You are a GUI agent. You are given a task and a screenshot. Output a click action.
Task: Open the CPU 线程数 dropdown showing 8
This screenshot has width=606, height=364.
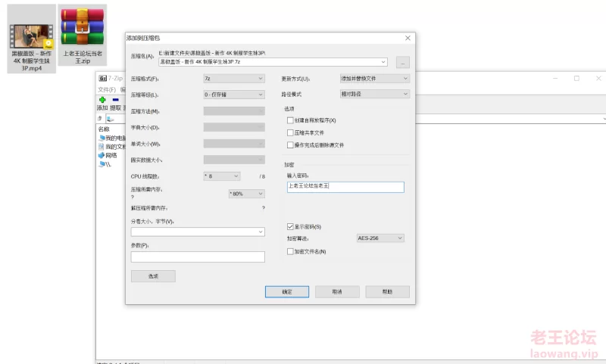pyautogui.click(x=222, y=176)
